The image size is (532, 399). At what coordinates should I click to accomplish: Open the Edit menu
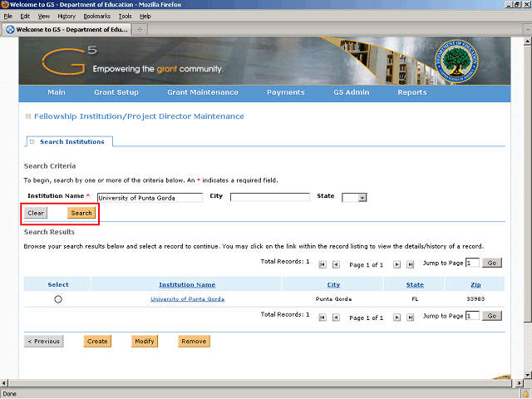tap(25, 17)
